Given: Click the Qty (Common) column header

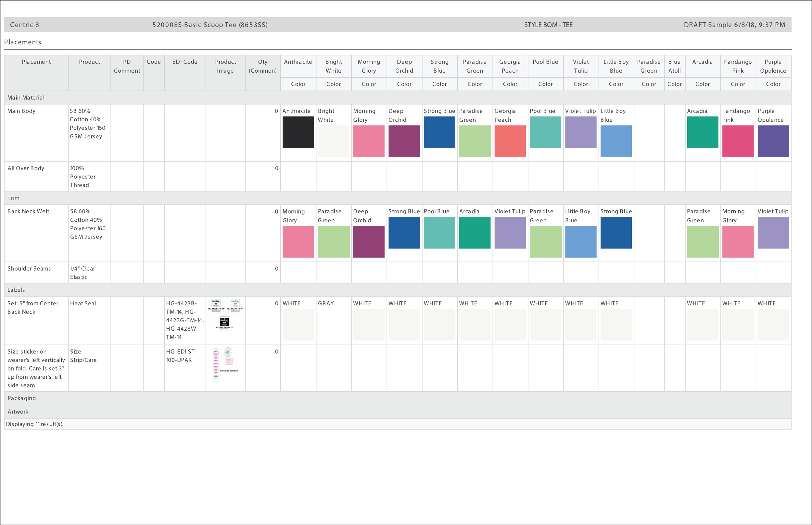Looking at the screenshot, I should tap(262, 66).
